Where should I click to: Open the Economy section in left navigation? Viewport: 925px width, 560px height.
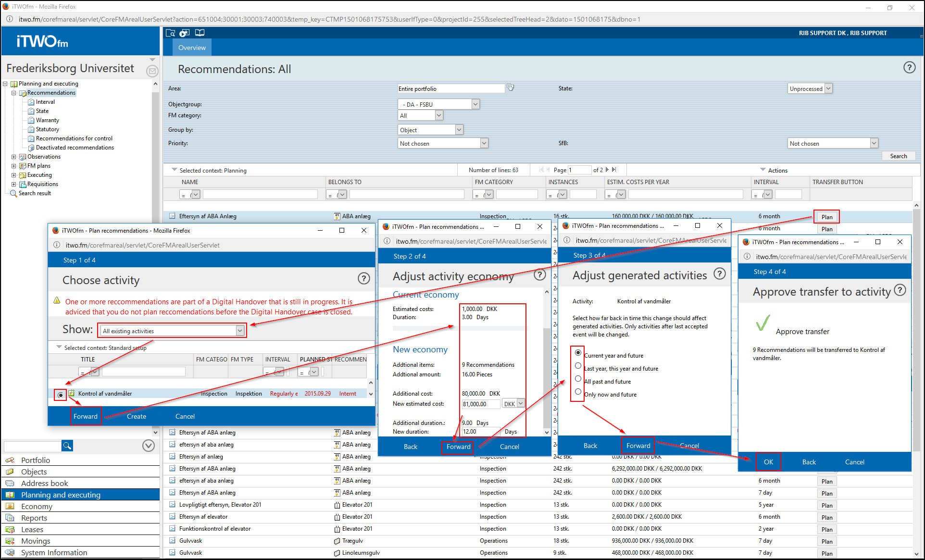[37, 506]
